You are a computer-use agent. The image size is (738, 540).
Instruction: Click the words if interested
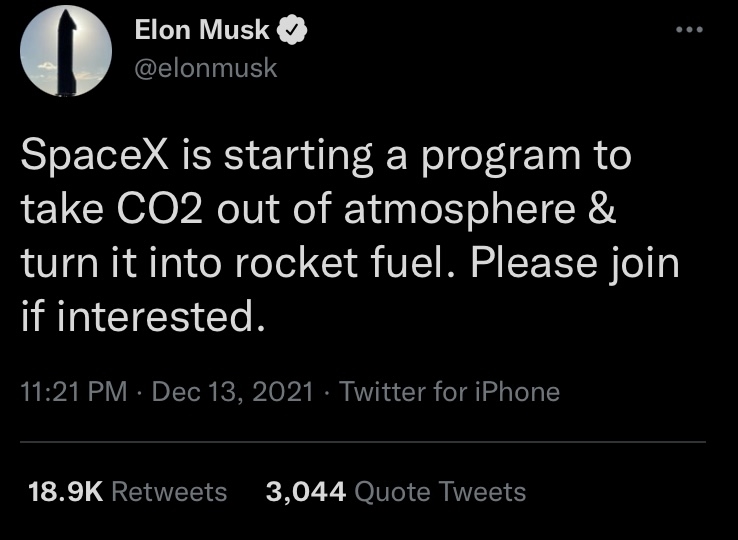[x=144, y=316]
